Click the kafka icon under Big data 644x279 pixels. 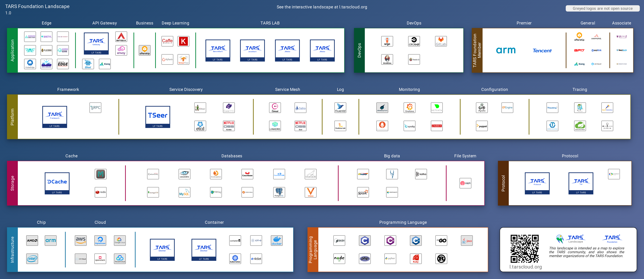click(x=421, y=174)
